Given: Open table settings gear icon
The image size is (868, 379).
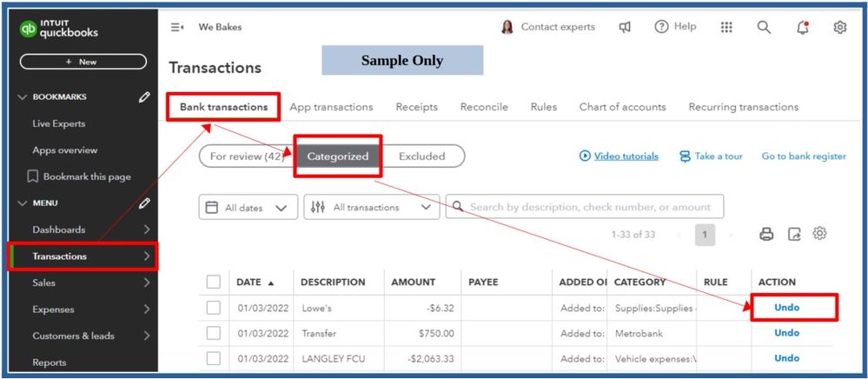Looking at the screenshot, I should 820,233.
